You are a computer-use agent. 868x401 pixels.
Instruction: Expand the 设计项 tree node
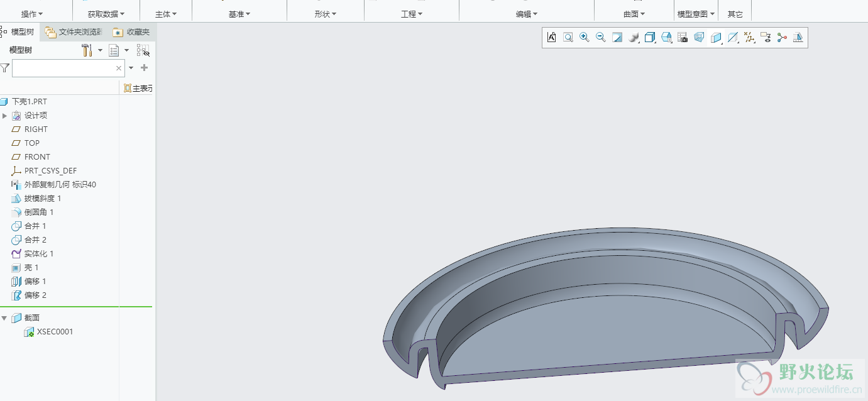5,116
